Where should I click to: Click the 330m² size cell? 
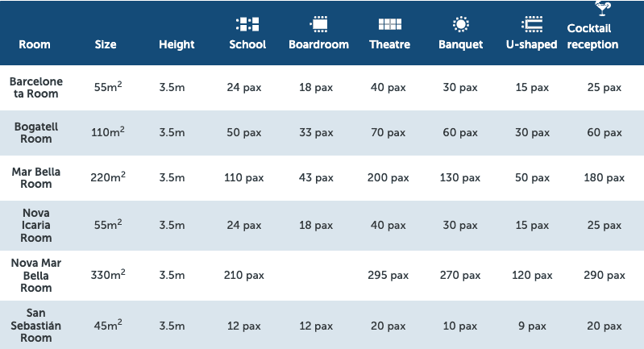click(110, 275)
